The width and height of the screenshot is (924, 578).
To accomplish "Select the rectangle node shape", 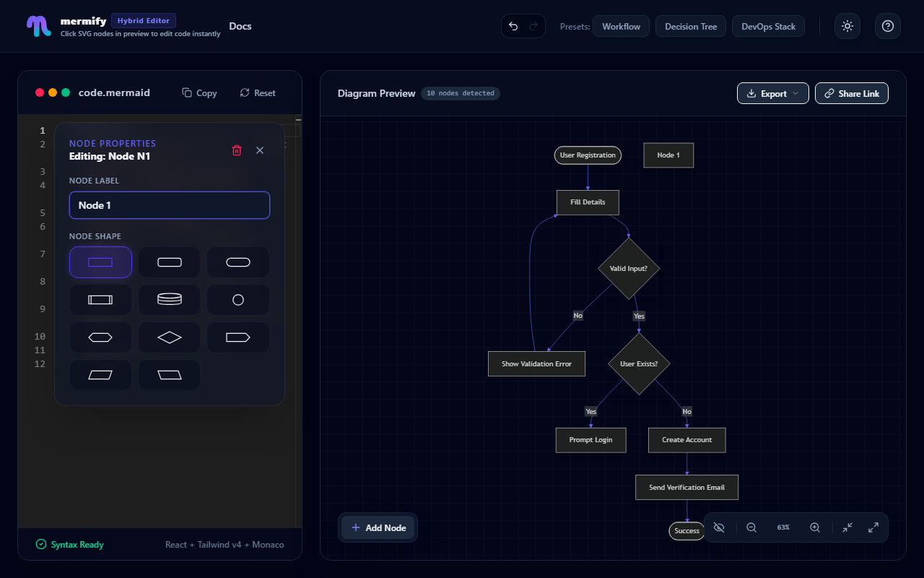I will click(100, 262).
